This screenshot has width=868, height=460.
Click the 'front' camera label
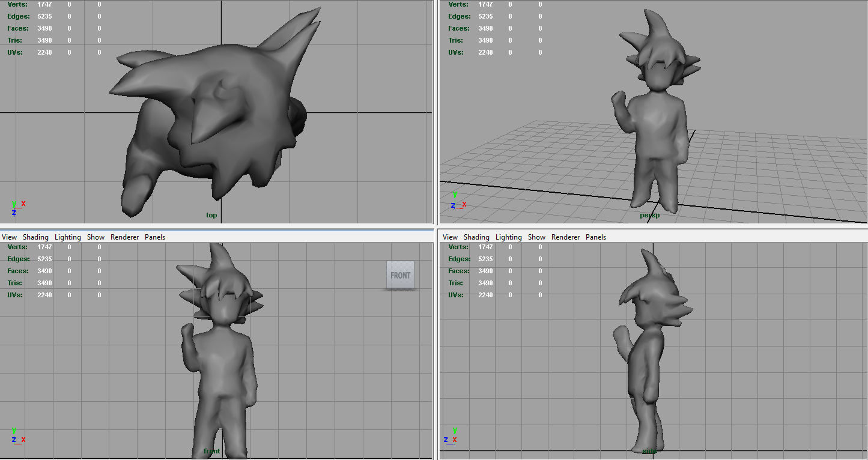click(212, 451)
